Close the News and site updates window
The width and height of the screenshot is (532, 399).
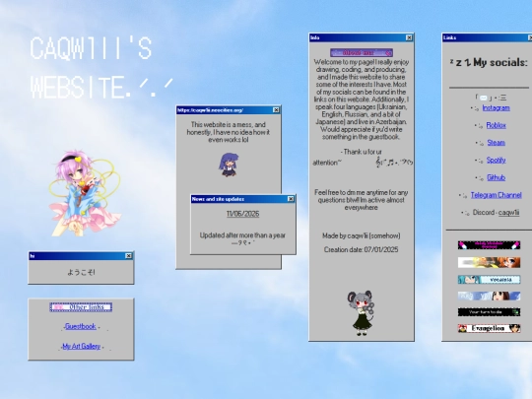(x=291, y=199)
